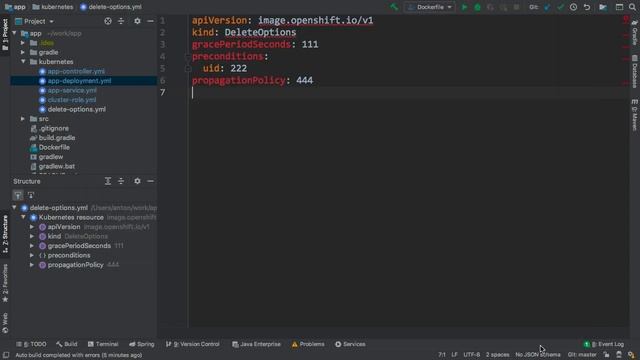Start debugging with the green bug icon
The height and width of the screenshot is (360, 640).
(477, 7)
